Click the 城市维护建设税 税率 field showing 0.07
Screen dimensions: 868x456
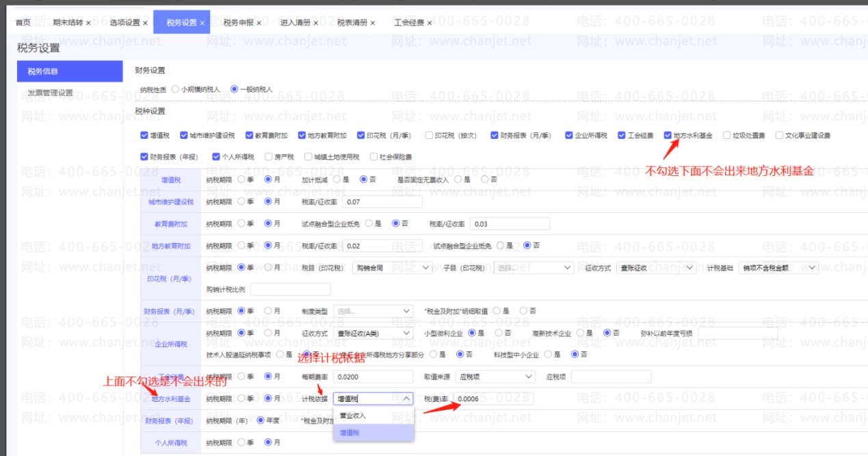(x=382, y=203)
